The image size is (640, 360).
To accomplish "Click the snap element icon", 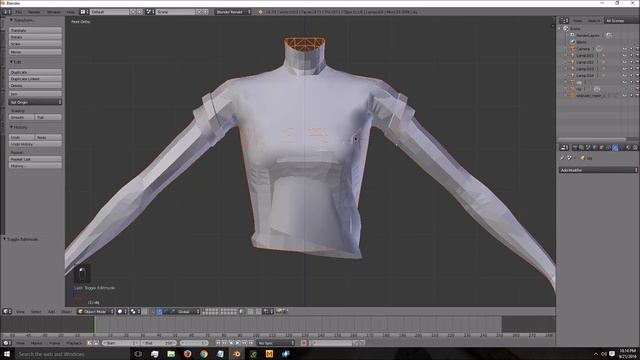I will pyautogui.click(x=267, y=311).
